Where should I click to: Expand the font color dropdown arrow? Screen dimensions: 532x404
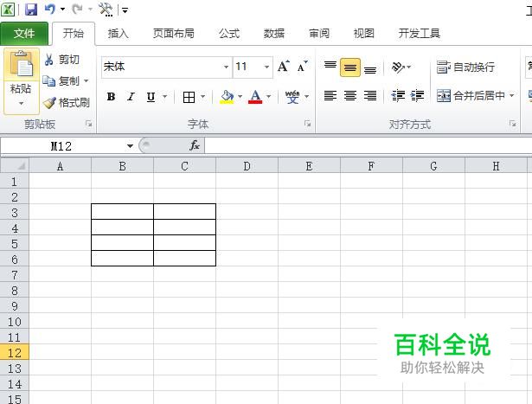tap(269, 97)
